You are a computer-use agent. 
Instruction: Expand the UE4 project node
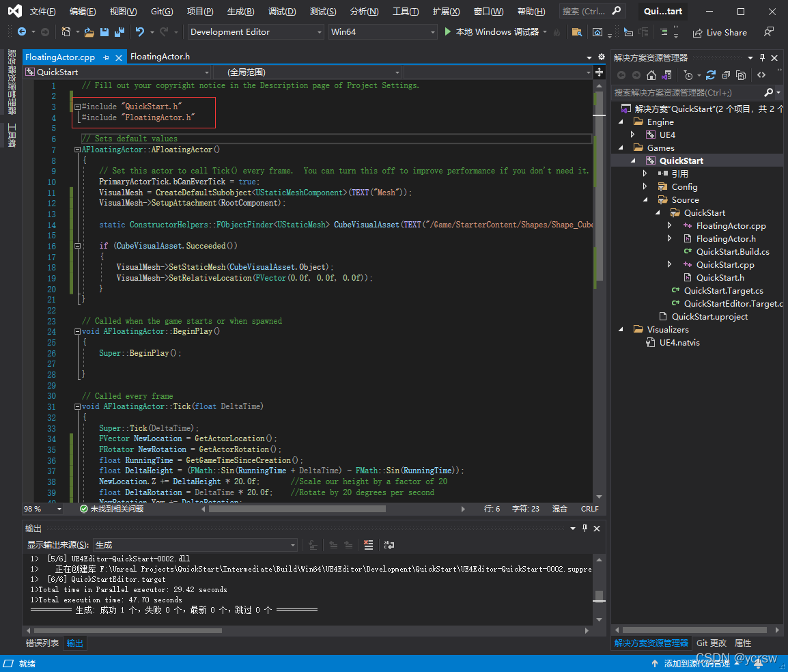pos(633,135)
